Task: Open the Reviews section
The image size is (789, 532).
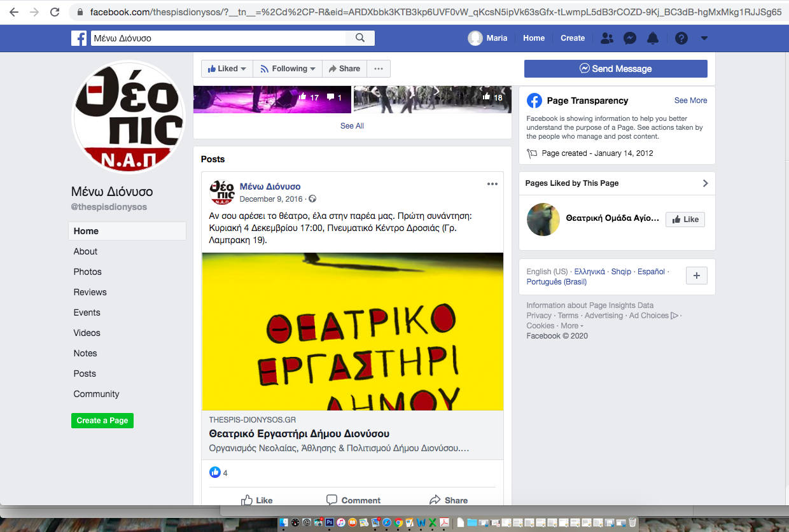Action: click(x=90, y=292)
